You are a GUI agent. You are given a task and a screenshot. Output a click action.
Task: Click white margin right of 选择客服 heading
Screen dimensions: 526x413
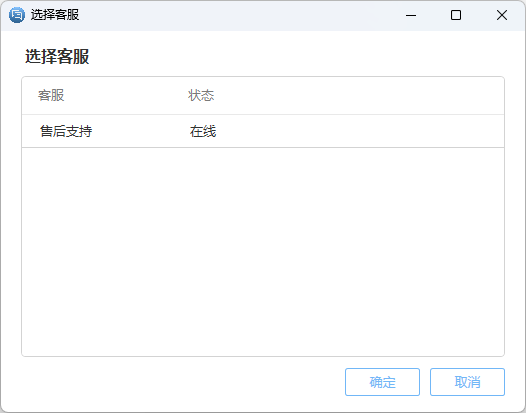(295, 56)
